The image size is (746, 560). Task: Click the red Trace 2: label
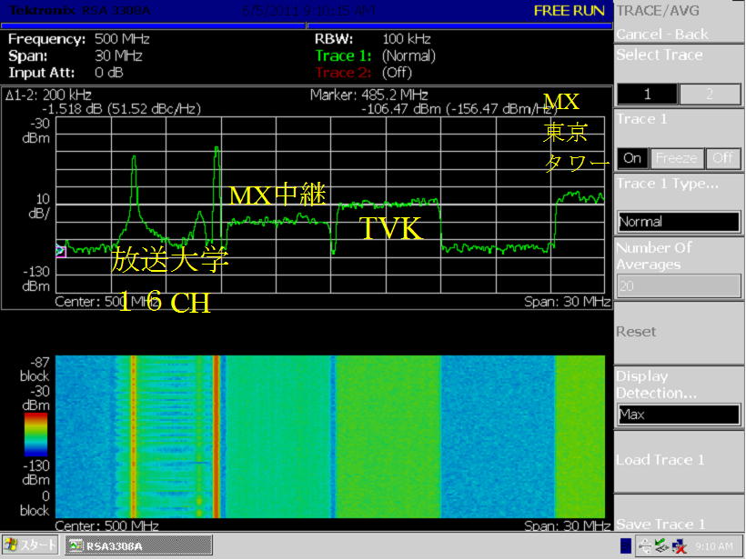pos(343,73)
